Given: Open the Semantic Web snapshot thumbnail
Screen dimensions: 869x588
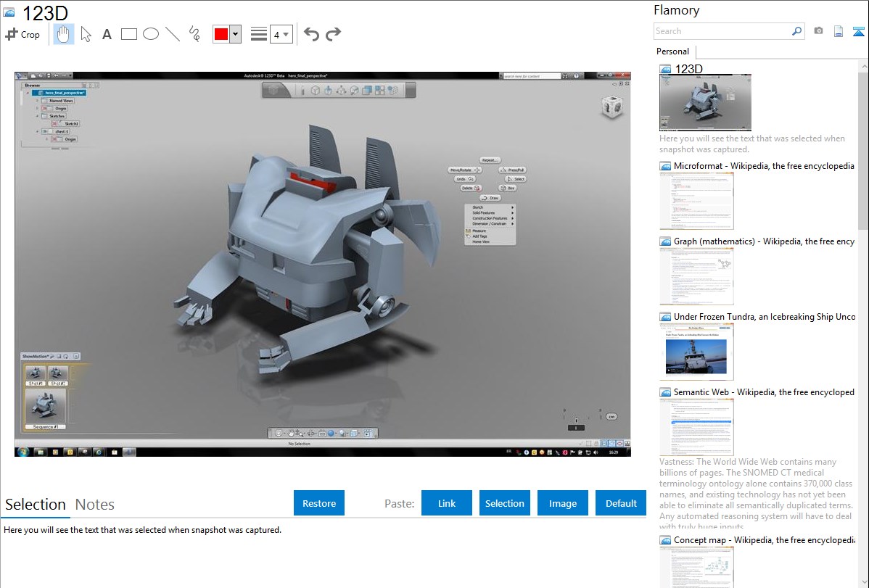Looking at the screenshot, I should pyautogui.click(x=696, y=427).
